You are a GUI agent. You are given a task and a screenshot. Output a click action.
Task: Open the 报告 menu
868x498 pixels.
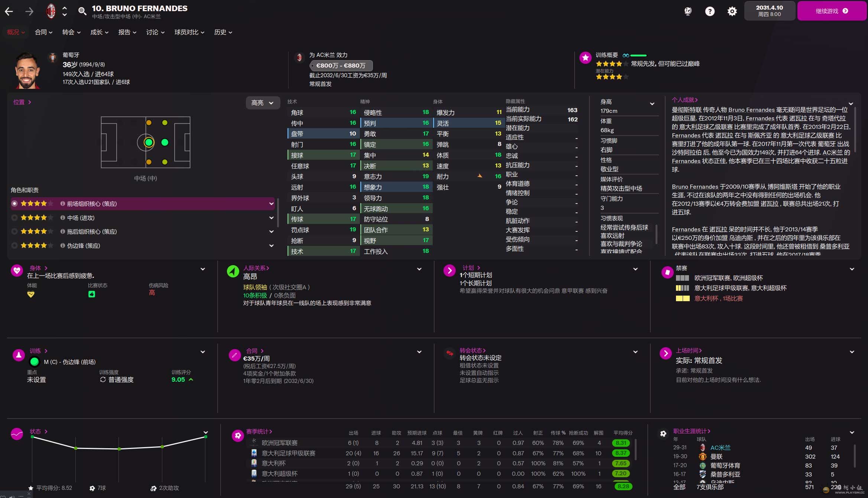(127, 32)
